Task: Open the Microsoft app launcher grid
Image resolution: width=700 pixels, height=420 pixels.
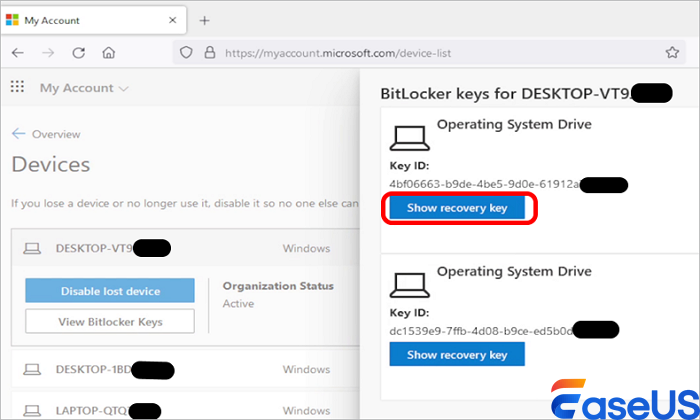Action: tap(17, 88)
